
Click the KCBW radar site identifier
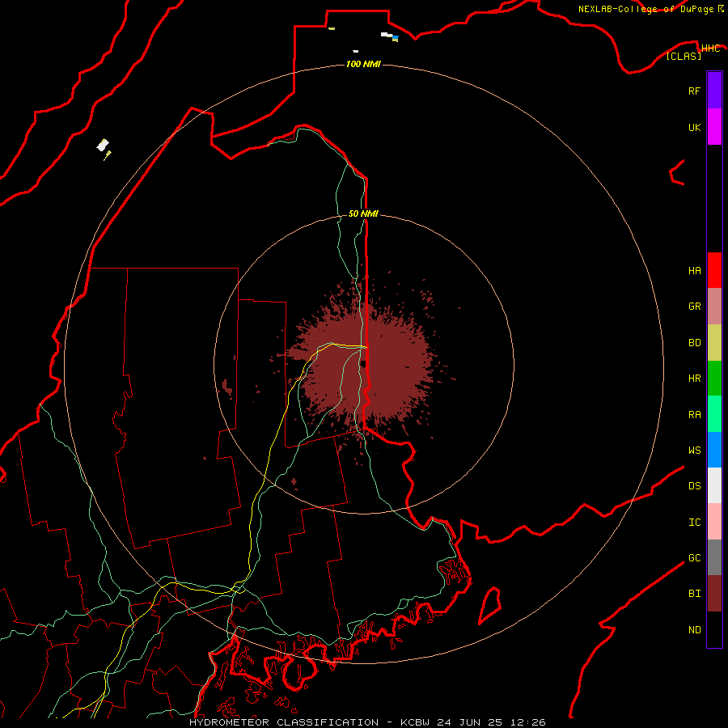click(415, 722)
